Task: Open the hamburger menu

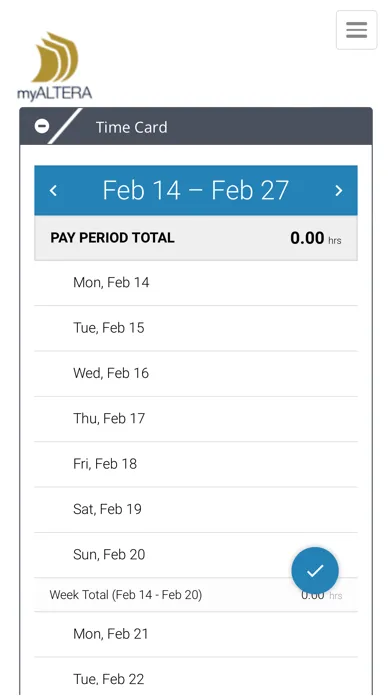Action: point(356,30)
